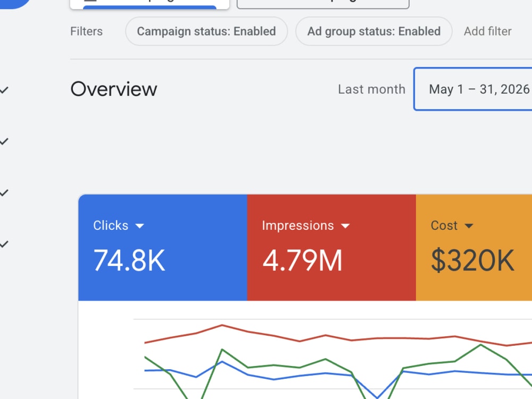
Task: Open the Cost metric dropdown
Action: (469, 226)
